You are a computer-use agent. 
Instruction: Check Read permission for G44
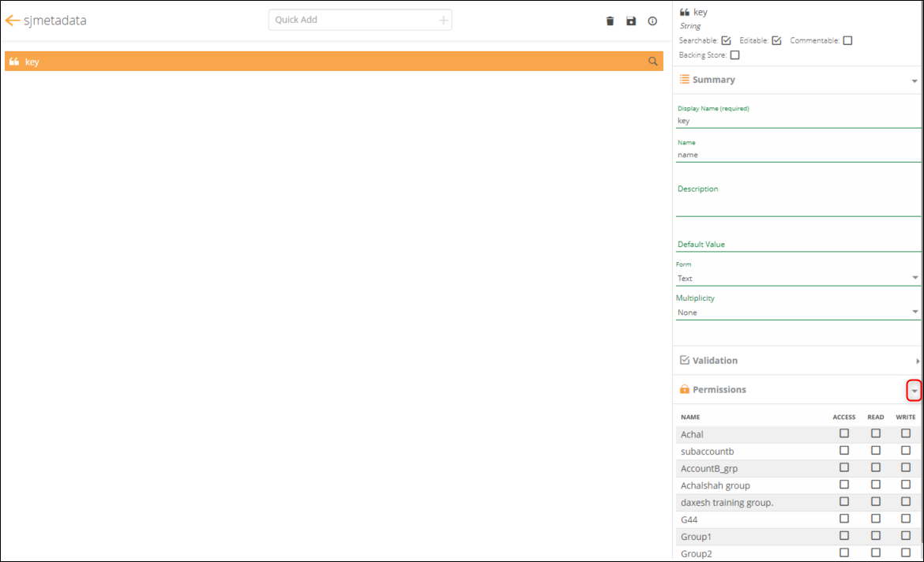pos(876,519)
